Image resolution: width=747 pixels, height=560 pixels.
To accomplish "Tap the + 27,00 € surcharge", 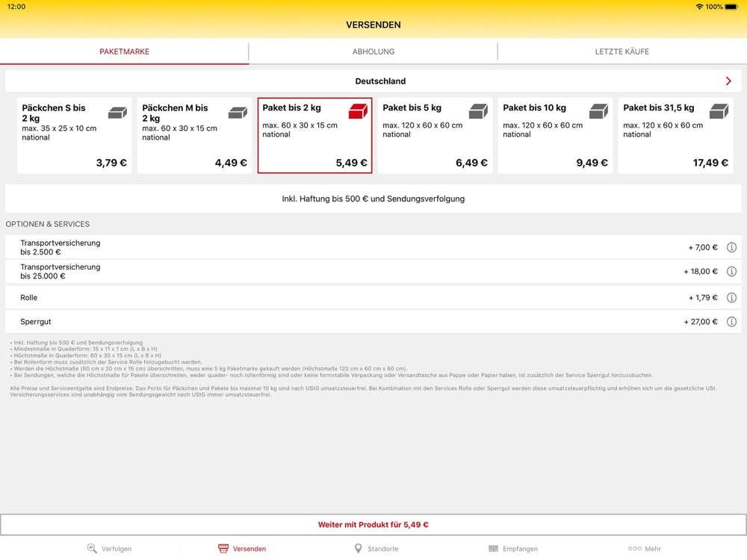I will (x=701, y=322).
